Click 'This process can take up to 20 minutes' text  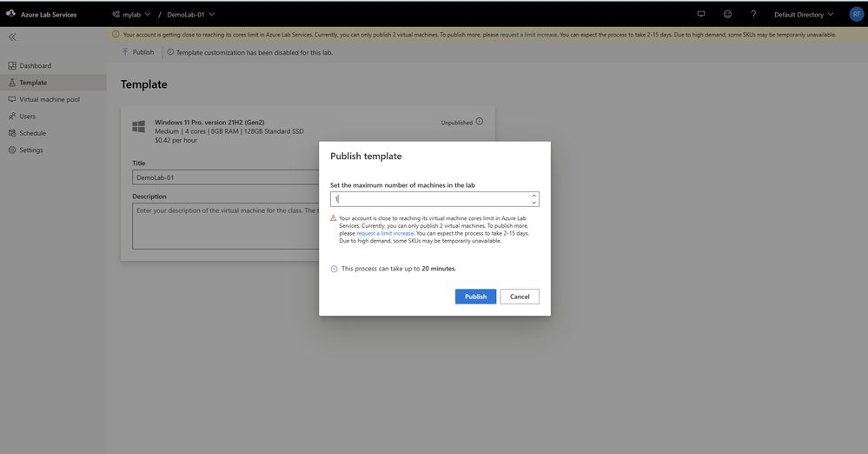pyautogui.click(x=399, y=269)
